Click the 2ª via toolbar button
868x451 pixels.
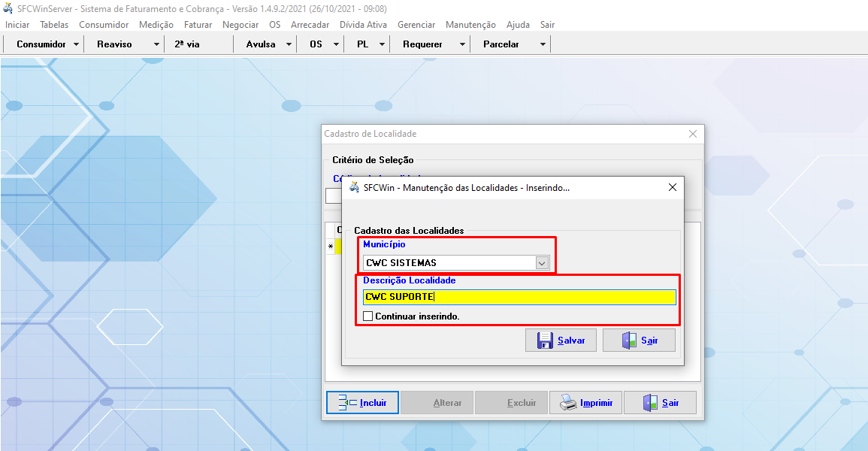[187, 44]
